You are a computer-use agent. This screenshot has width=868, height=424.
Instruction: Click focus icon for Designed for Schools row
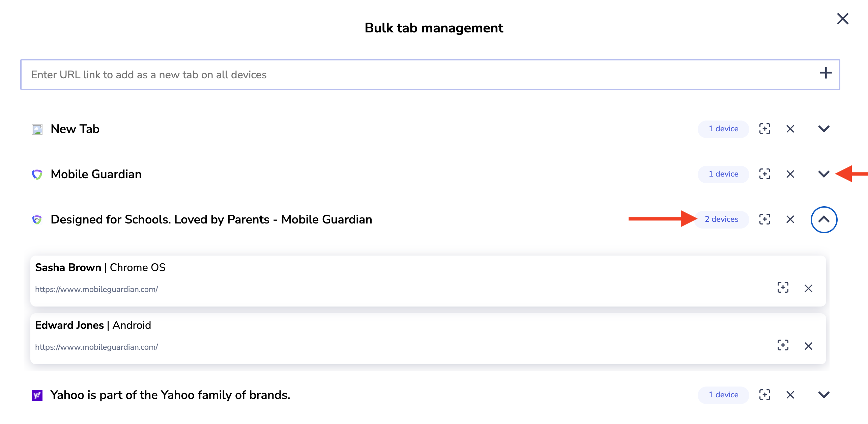pos(764,219)
